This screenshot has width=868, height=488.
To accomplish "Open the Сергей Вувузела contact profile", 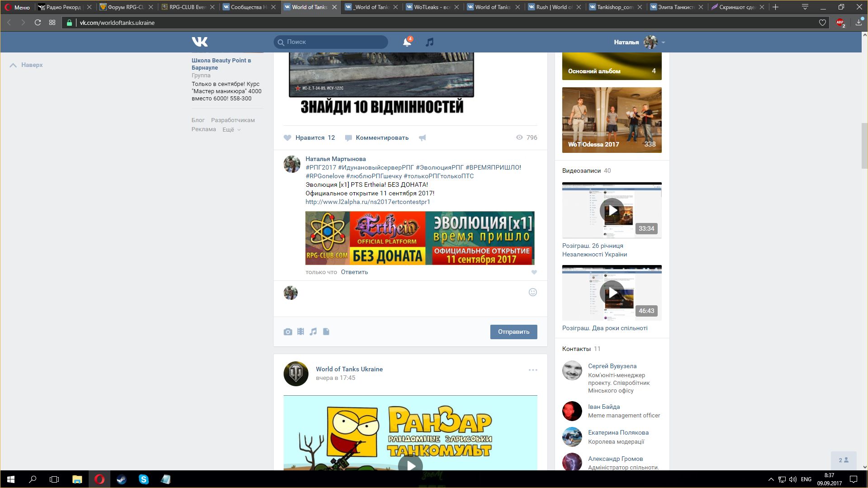I will 612,366.
